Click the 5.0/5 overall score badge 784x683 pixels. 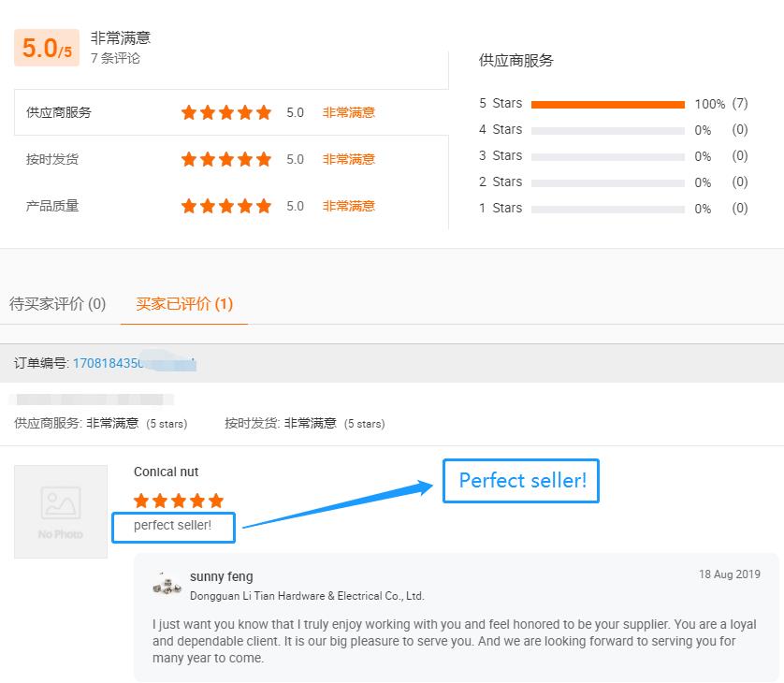(x=47, y=48)
